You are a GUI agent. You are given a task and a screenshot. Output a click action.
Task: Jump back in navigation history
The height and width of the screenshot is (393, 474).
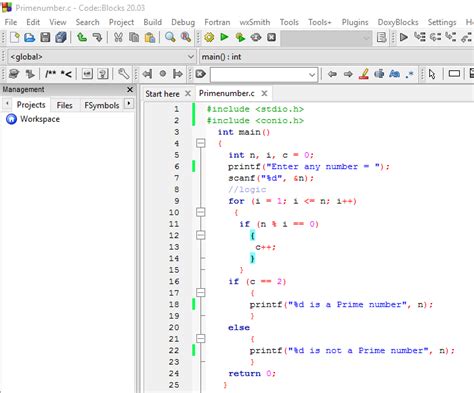point(147,74)
